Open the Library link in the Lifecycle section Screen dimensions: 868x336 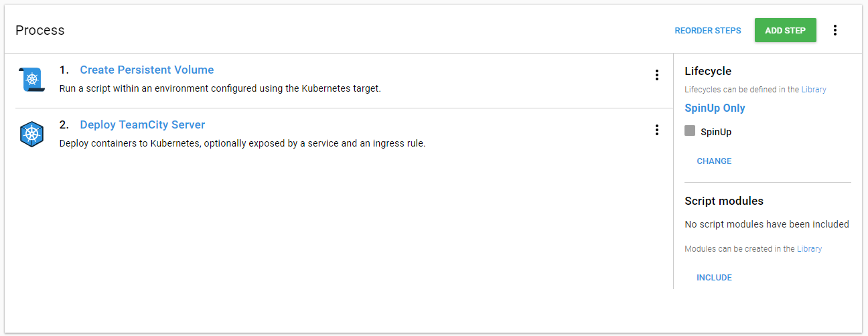(x=814, y=90)
